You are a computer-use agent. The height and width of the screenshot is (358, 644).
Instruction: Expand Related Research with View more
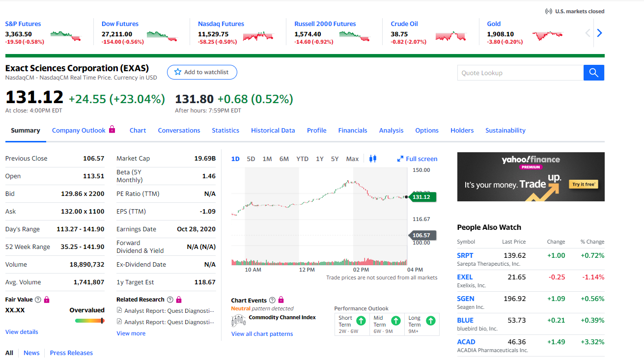(131, 333)
